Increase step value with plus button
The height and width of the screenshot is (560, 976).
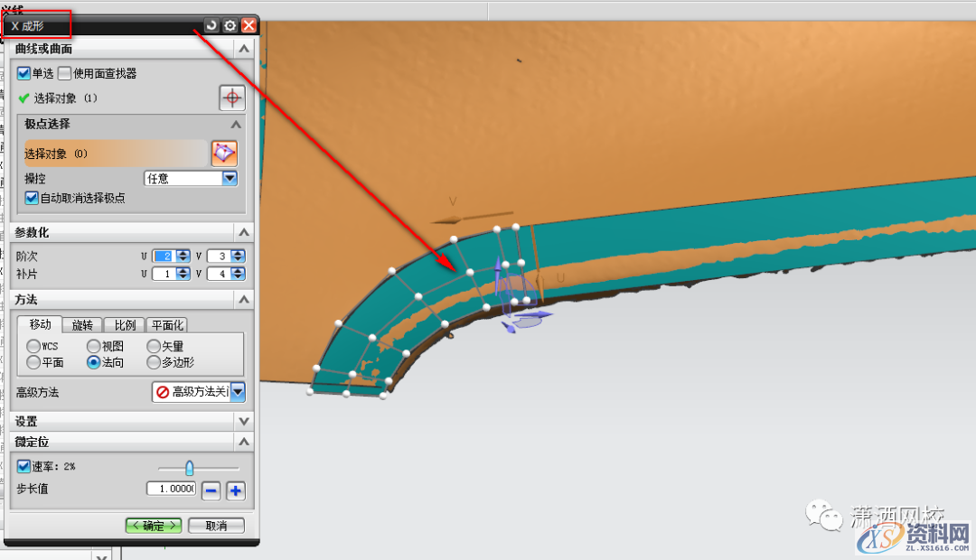tap(236, 490)
